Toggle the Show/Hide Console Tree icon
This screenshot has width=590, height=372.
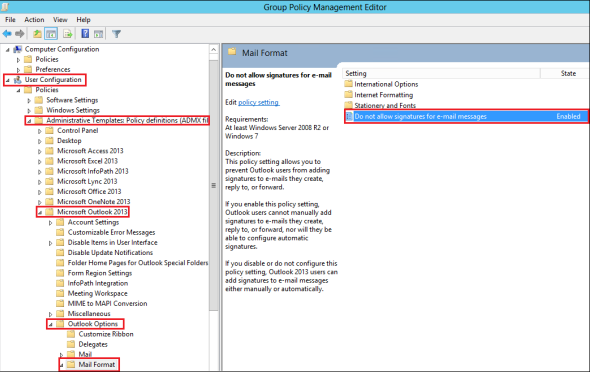click(51, 34)
